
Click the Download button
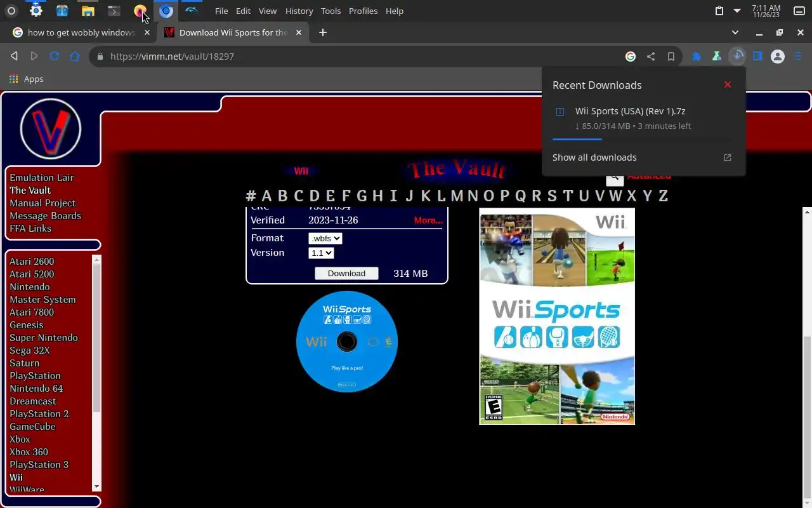pos(346,273)
